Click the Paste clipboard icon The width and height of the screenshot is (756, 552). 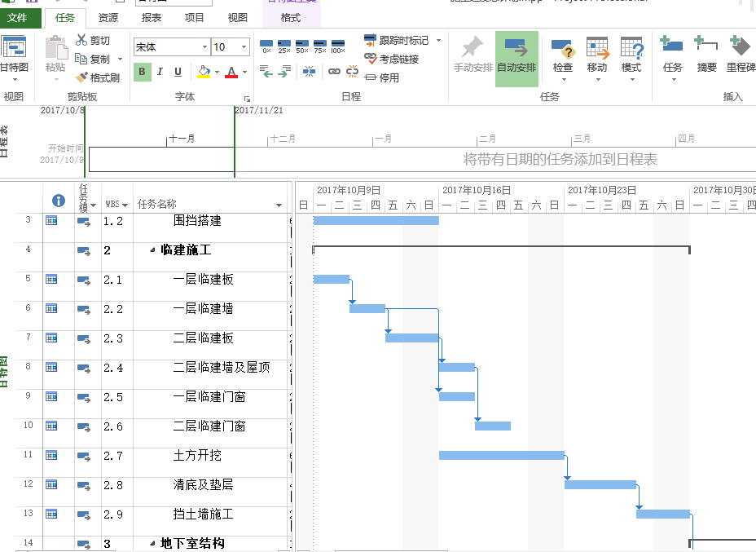pos(56,47)
